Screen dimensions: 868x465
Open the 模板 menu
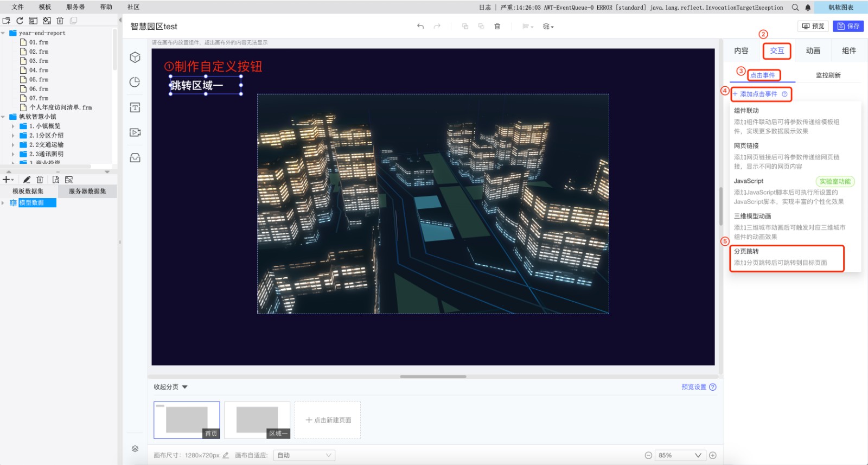tap(45, 7)
